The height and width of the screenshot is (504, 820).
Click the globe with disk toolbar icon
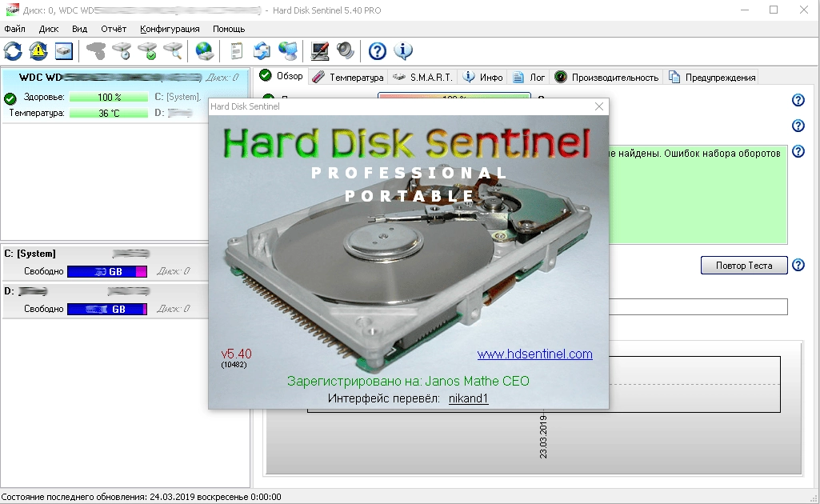pos(205,51)
